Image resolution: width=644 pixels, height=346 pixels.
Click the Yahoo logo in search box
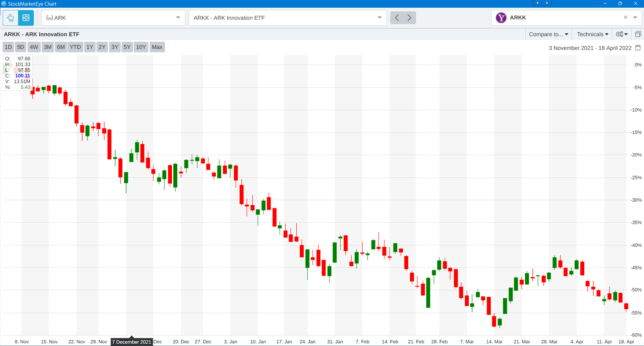[x=501, y=18]
